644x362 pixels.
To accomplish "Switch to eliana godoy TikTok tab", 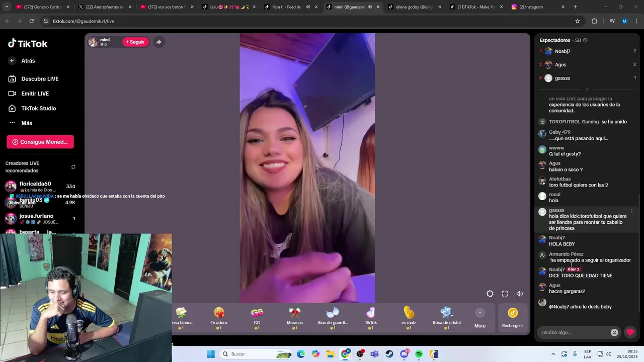I will pyautogui.click(x=416, y=7).
